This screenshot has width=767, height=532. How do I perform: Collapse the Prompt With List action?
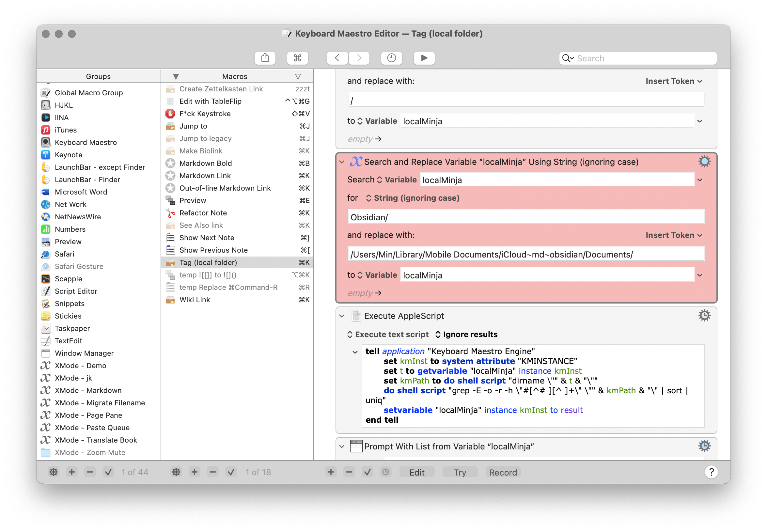342,447
